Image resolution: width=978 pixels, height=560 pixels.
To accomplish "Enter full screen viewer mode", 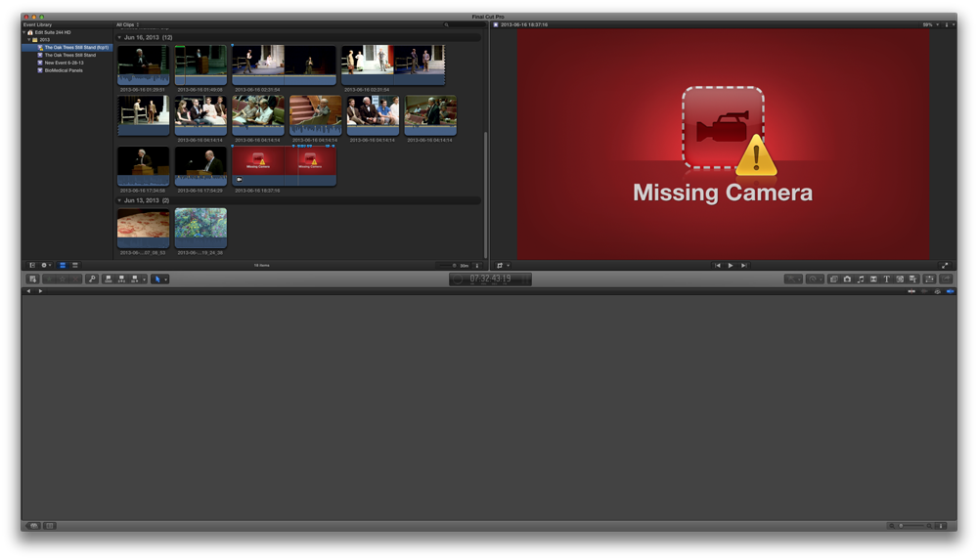I will tap(945, 265).
